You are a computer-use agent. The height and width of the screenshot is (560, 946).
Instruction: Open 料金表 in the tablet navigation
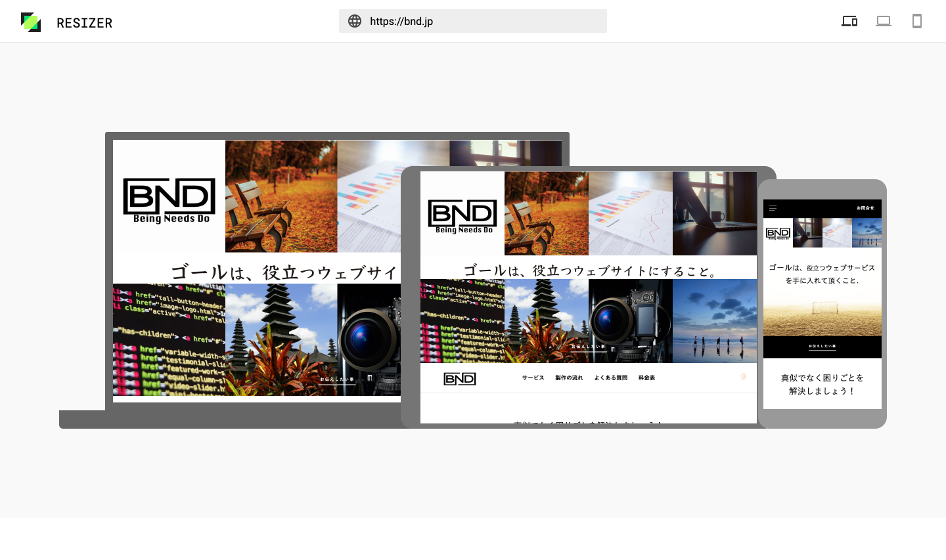(x=646, y=378)
